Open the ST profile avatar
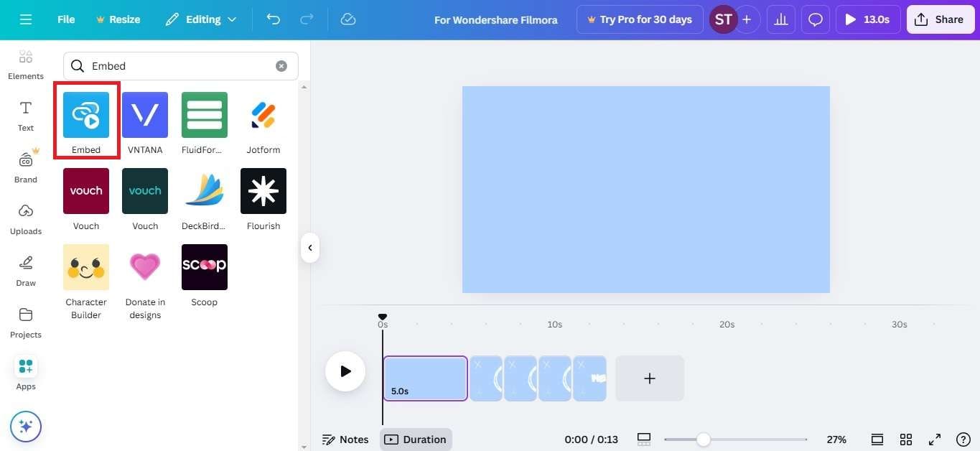The image size is (980, 451). tap(723, 19)
